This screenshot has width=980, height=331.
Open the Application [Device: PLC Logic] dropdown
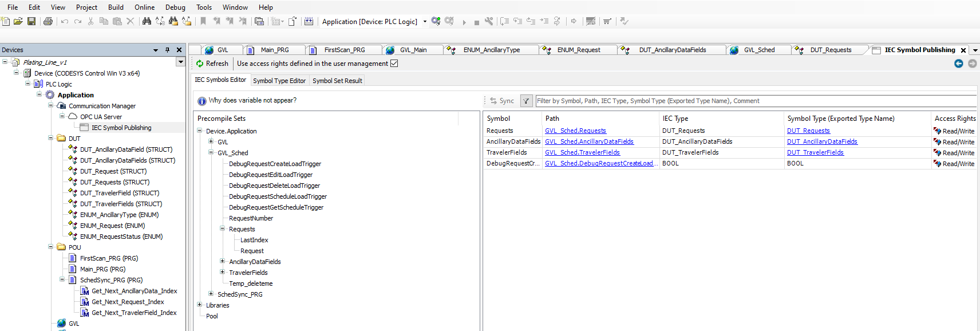click(425, 22)
